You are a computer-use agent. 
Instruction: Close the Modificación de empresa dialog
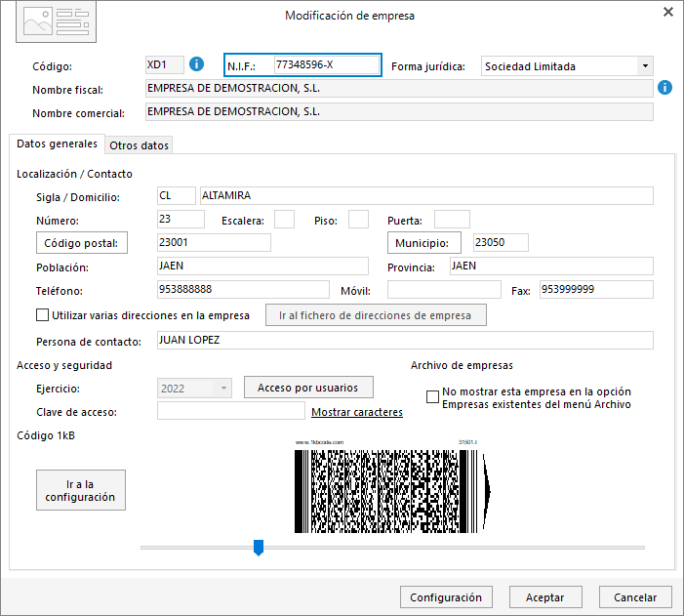(x=667, y=13)
